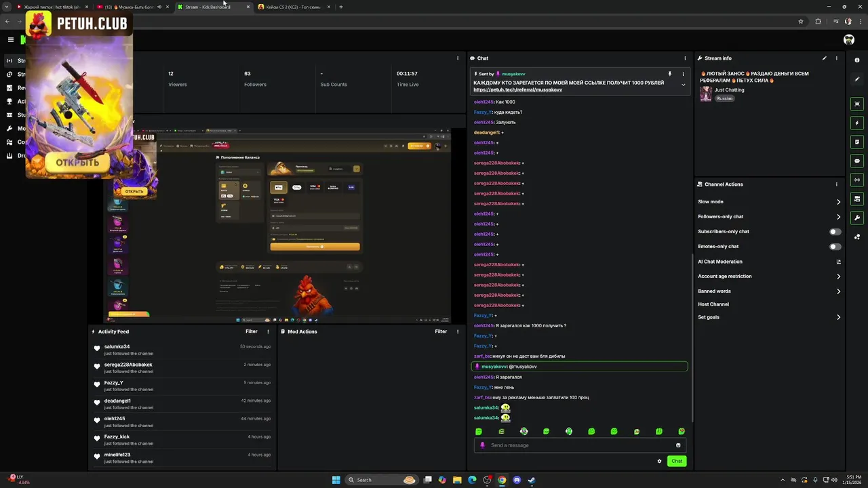Collapse the pinned message with its chevron

[x=683, y=85]
